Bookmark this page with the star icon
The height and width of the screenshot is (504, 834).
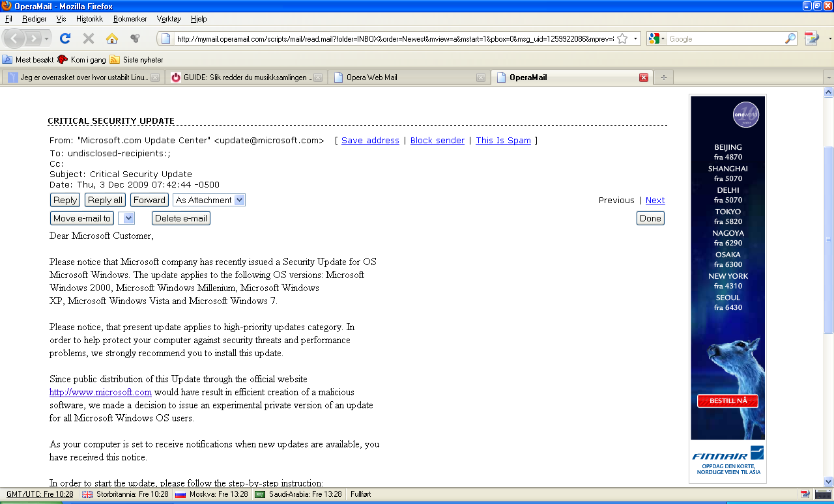pos(622,38)
